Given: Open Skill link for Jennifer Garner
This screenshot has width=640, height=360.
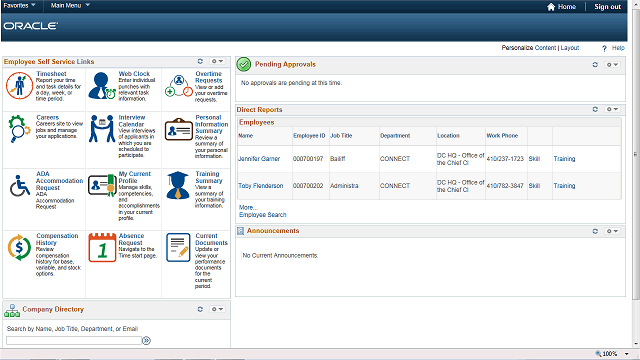Looking at the screenshot, I should click(x=534, y=159).
